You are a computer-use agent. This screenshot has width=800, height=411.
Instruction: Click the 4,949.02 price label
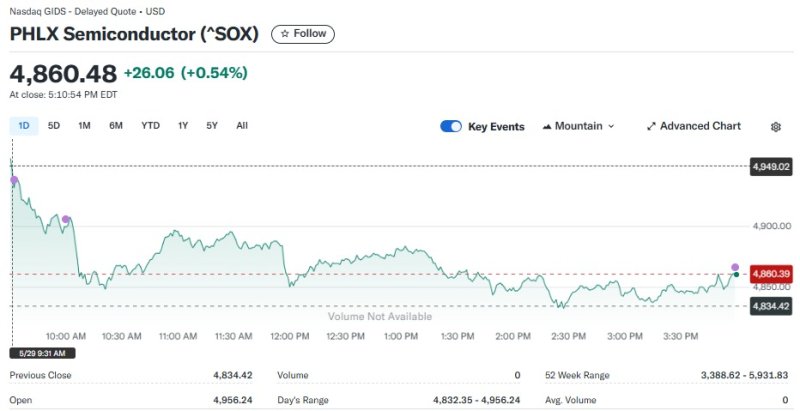(771, 167)
